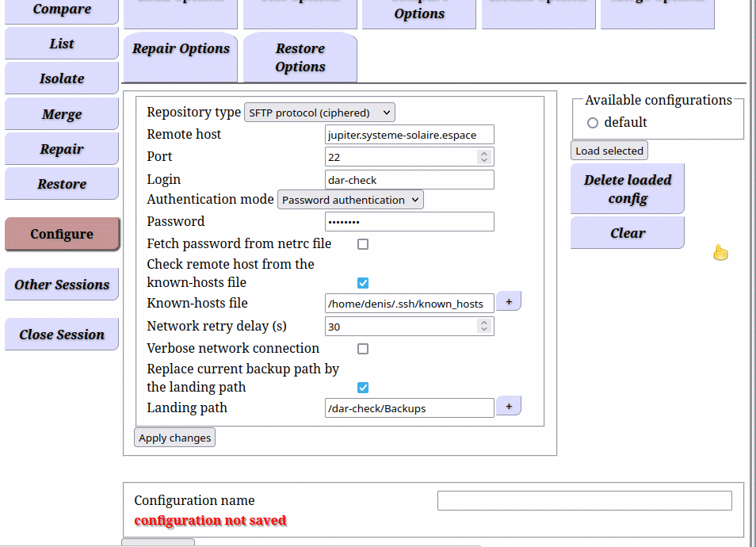756x547 pixels.
Task: Click the Password input field
Action: 410,221
